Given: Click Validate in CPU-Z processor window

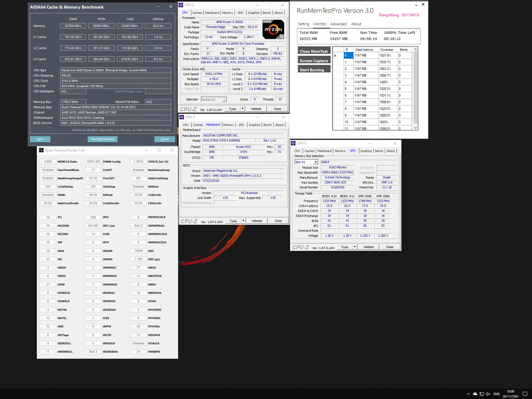Looking at the screenshot, I should 256,109.
